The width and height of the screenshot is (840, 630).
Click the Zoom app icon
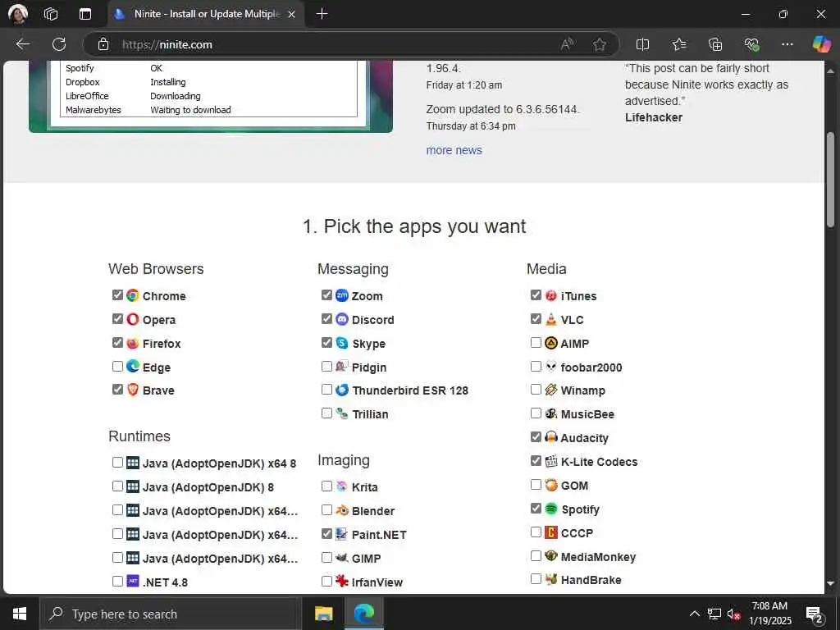tap(342, 295)
